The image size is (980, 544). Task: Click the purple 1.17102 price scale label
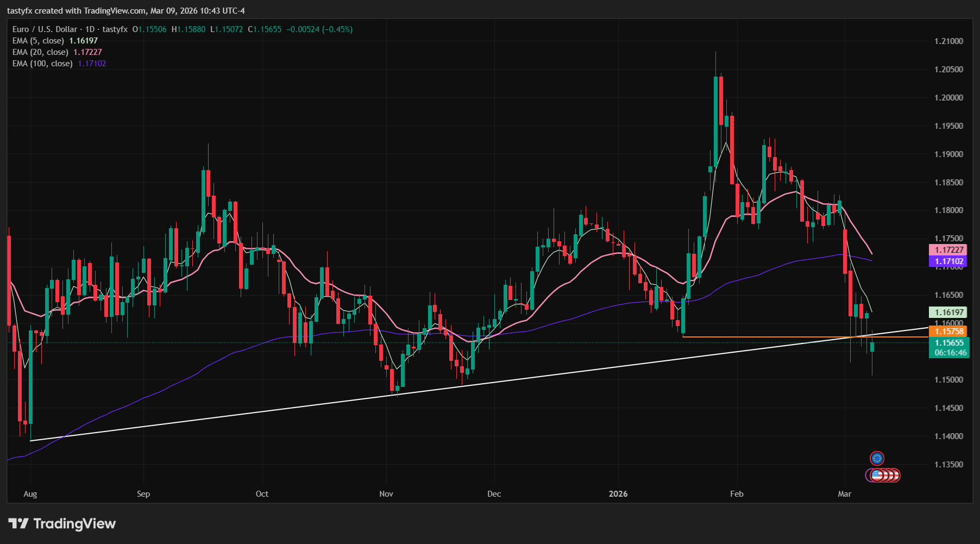[947, 261]
